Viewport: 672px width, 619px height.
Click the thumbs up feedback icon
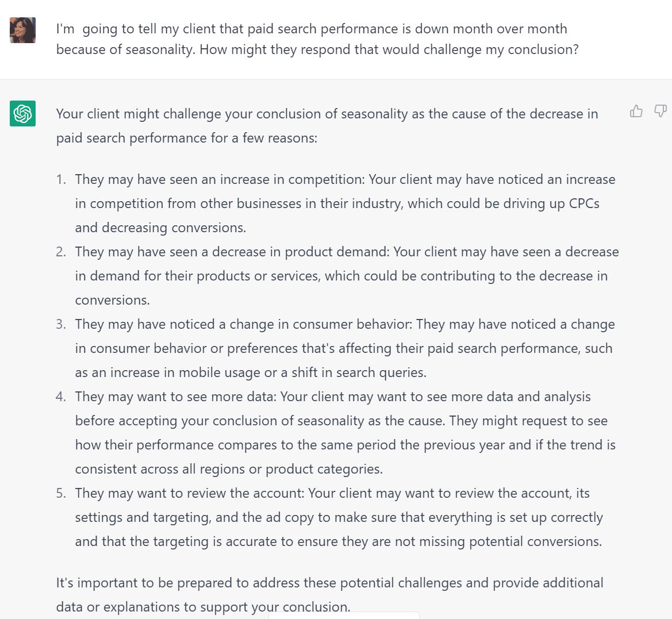coord(636,111)
